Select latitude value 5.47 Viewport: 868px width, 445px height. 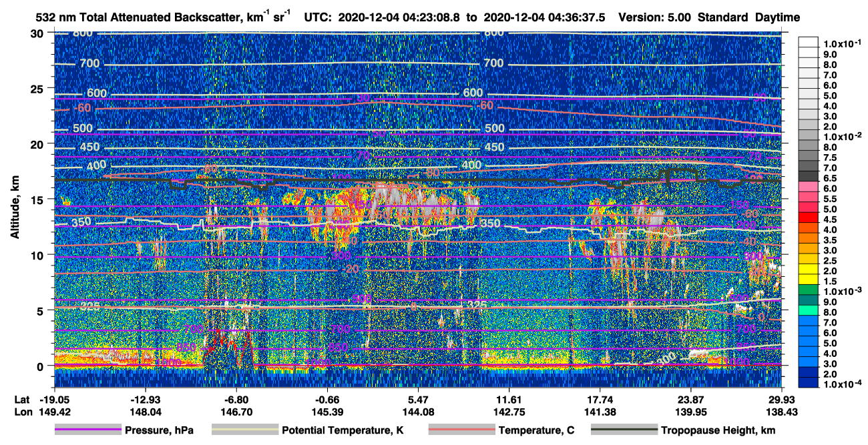click(418, 400)
